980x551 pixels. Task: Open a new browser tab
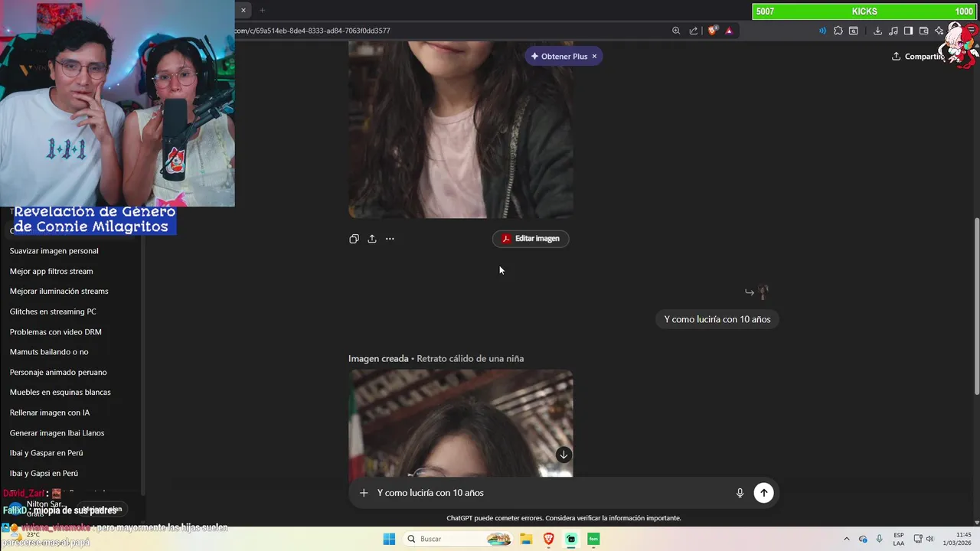[x=262, y=10]
